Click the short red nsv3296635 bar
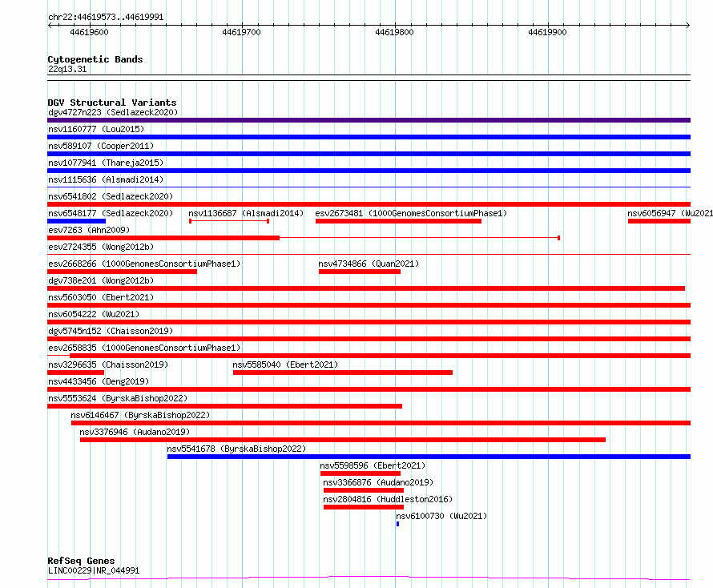 pyautogui.click(x=75, y=373)
